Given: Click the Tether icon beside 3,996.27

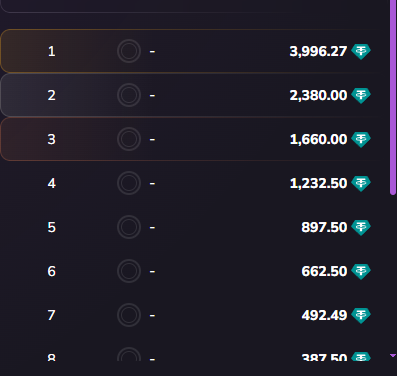Looking at the screenshot, I should click(361, 51).
